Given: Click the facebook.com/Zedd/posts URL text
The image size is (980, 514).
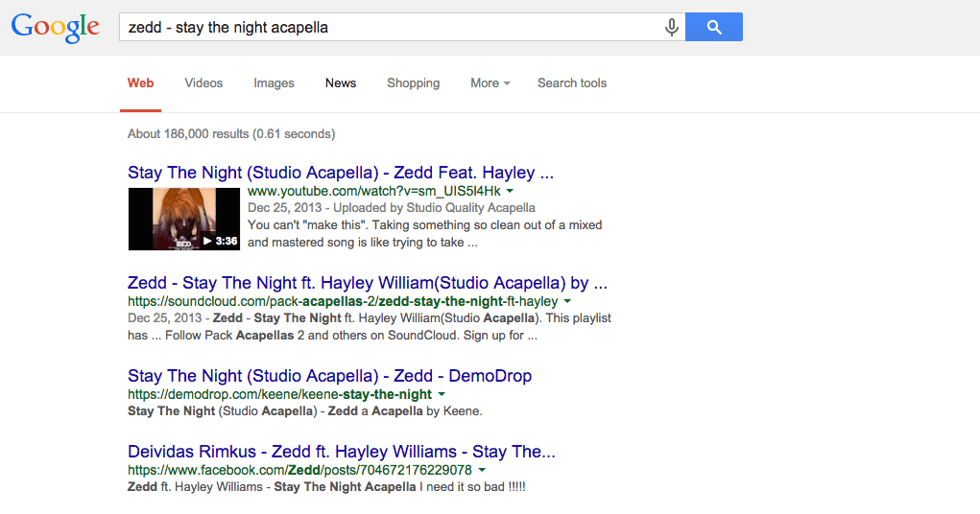Looking at the screenshot, I should pos(300,470).
